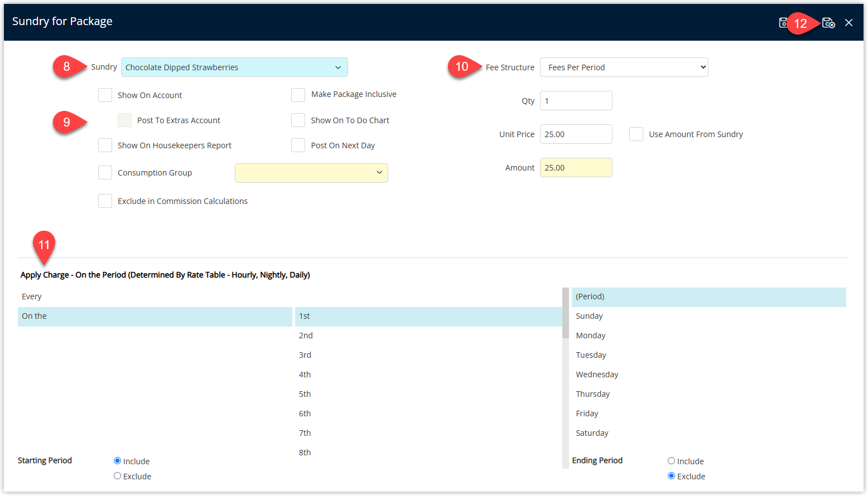This screenshot has height=496, width=868.
Task: Choose 7th in the ordinal list
Action: [428, 434]
